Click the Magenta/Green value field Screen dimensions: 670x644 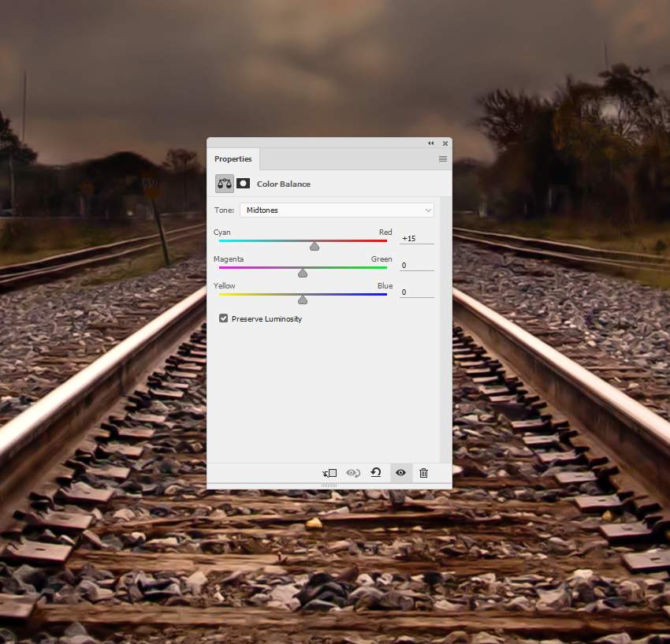coord(416,266)
